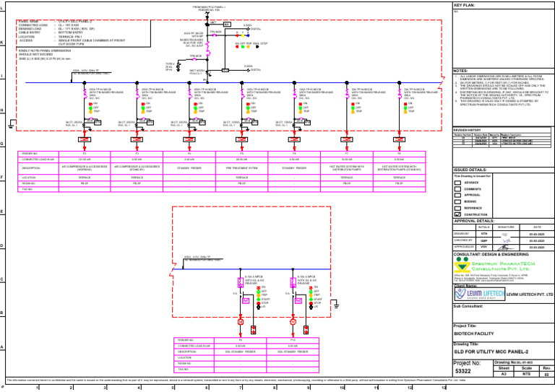Click the earth symbol left of the MCC panel
Viewport: 555px width, 392px height.
12,123
